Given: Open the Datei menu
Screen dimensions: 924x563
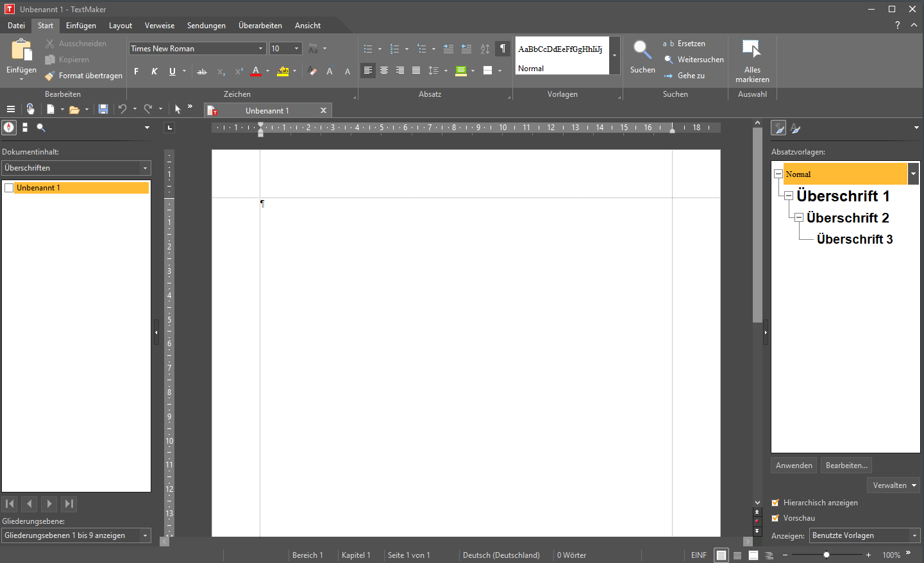Looking at the screenshot, I should (17, 26).
